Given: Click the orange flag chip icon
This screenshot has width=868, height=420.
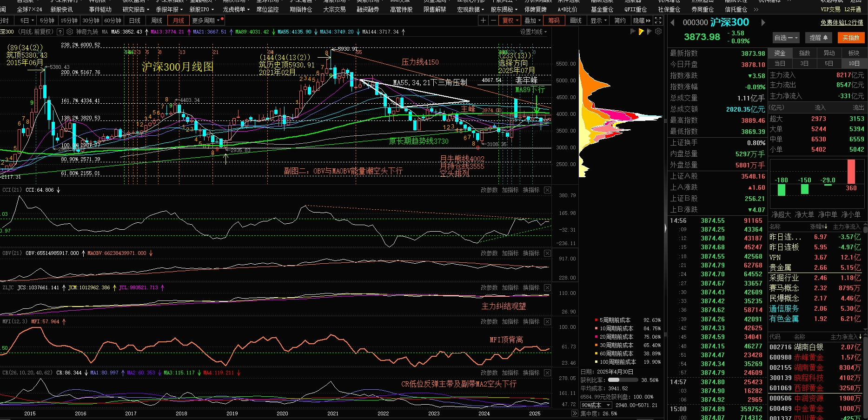Looking at the screenshot, I should tap(642, 32).
